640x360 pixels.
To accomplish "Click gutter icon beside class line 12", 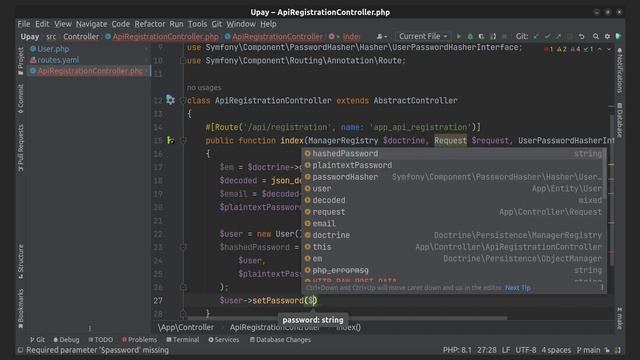I will [170, 100].
